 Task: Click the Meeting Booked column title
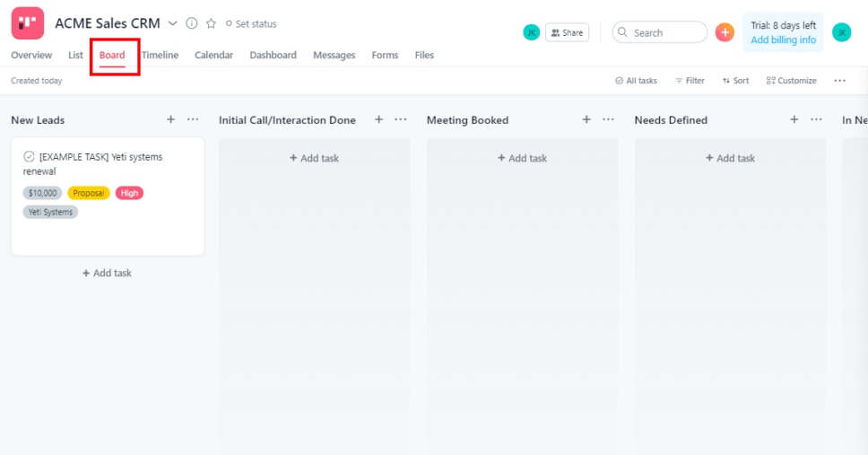[x=468, y=120]
